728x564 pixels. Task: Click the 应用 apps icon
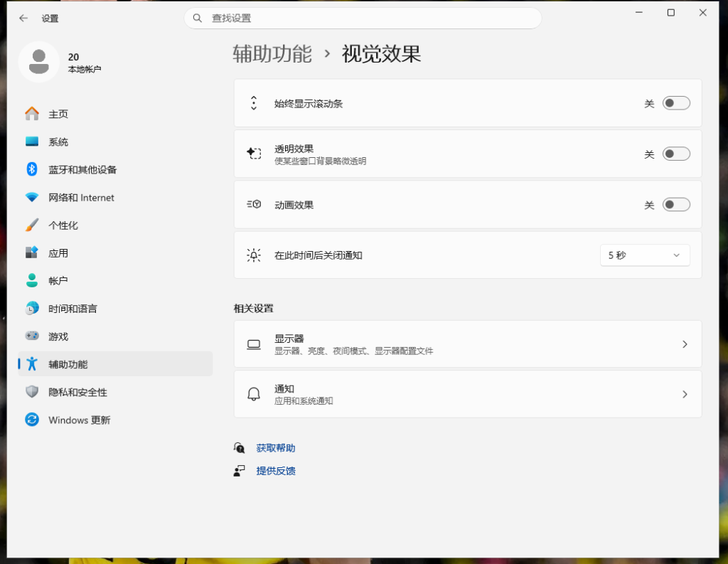(x=32, y=252)
